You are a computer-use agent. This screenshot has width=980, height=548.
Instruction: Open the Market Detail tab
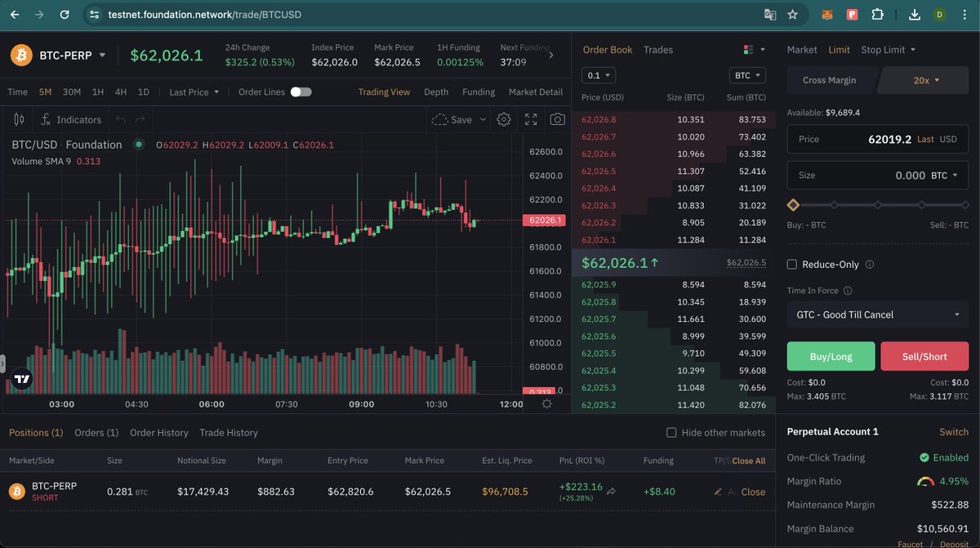[x=536, y=92]
